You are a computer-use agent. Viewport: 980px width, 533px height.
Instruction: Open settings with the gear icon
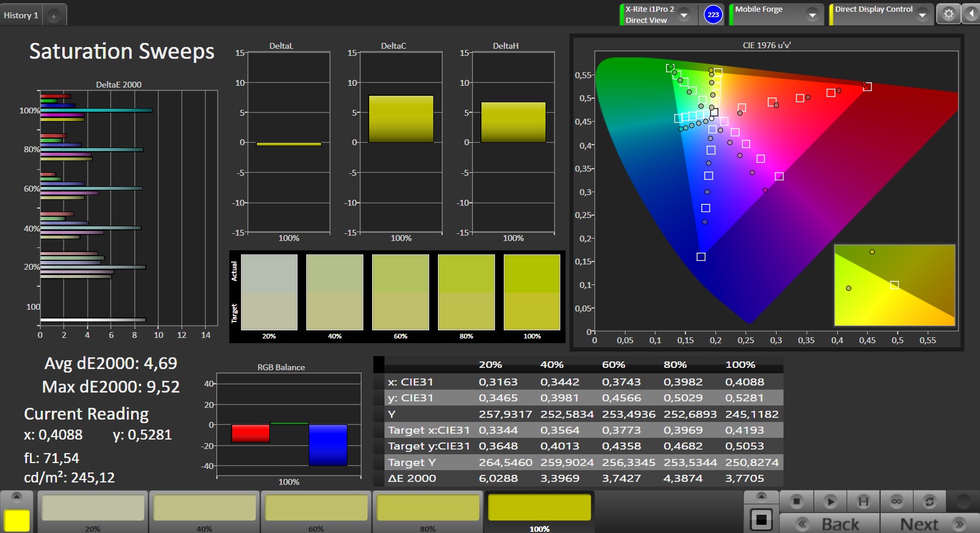948,14
